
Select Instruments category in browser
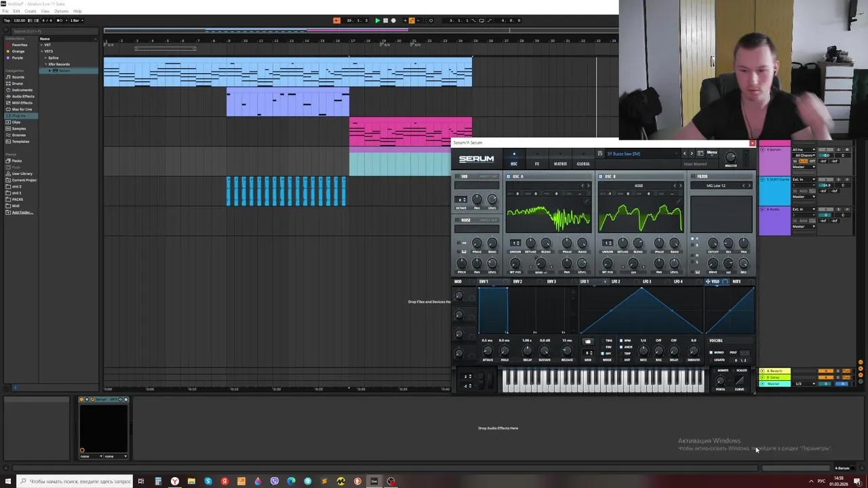[22, 90]
